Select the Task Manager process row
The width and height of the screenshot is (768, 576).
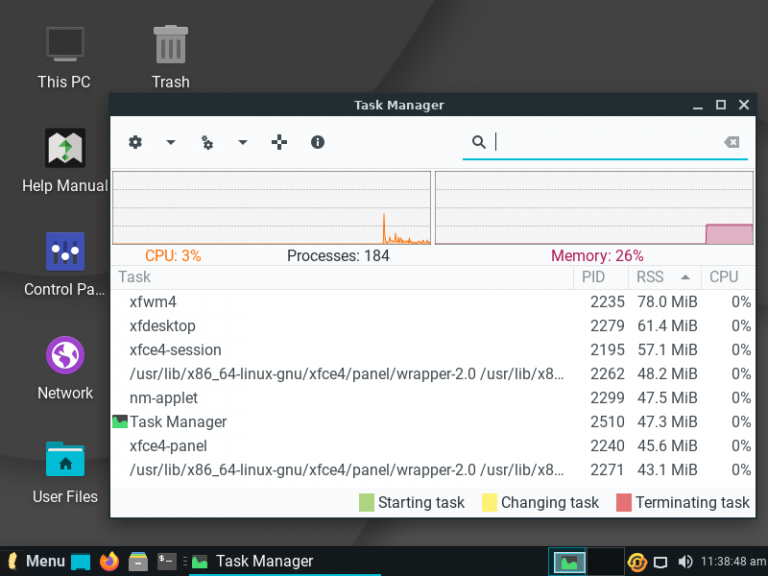coord(432,422)
